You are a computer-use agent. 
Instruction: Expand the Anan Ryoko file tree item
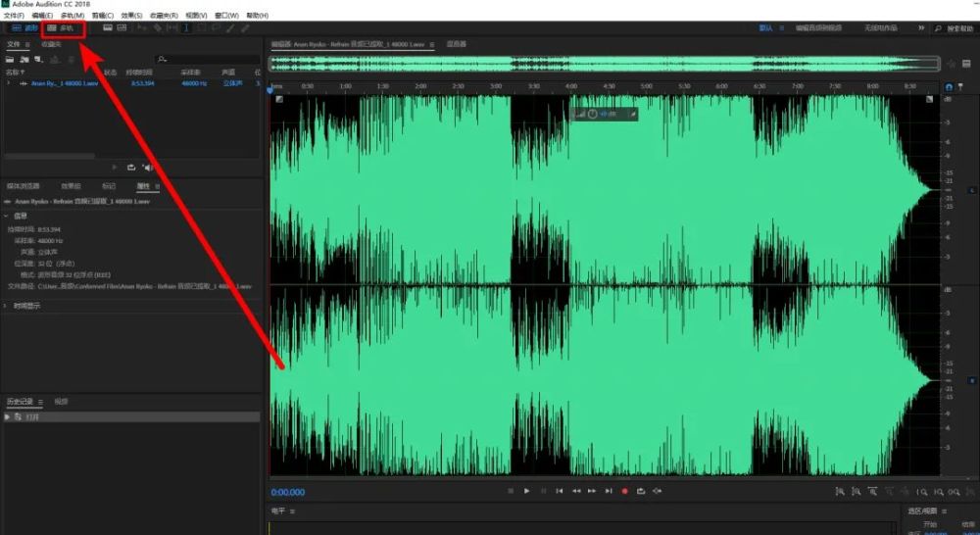[8, 83]
